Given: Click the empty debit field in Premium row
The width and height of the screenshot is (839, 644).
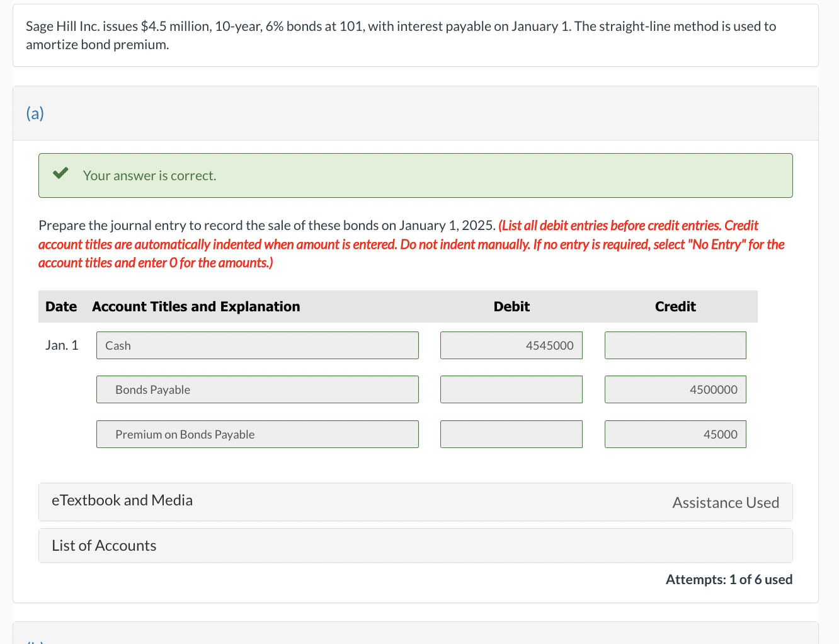Looking at the screenshot, I should 511,434.
